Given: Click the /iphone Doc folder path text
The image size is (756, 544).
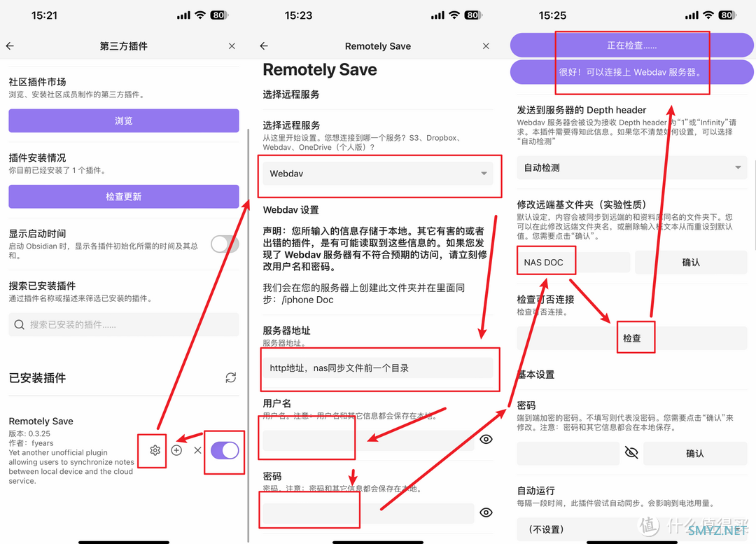Looking at the screenshot, I should coord(307,300).
